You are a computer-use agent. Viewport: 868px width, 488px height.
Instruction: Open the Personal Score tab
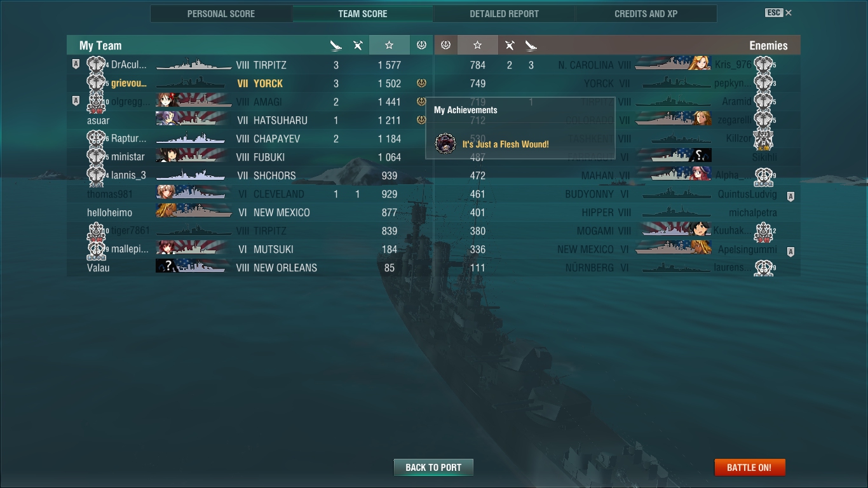(x=221, y=13)
